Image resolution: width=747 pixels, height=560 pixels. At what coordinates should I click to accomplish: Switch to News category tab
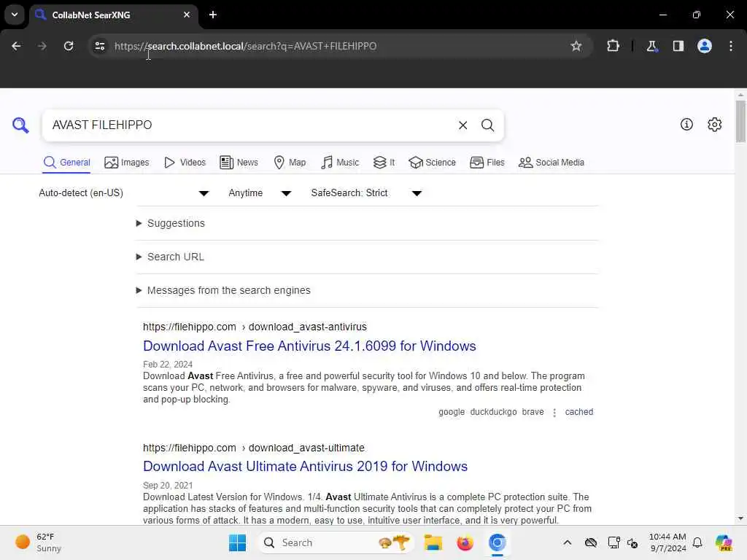coord(239,163)
